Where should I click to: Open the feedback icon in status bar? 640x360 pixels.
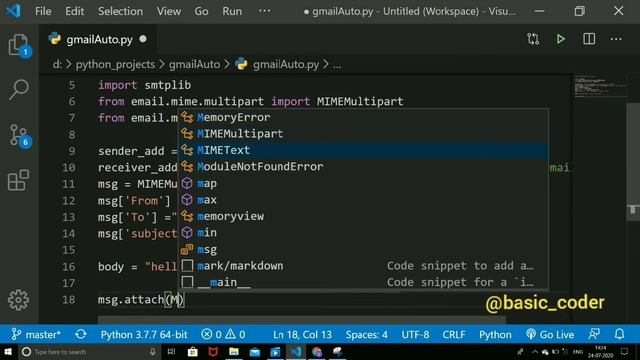coord(594,334)
